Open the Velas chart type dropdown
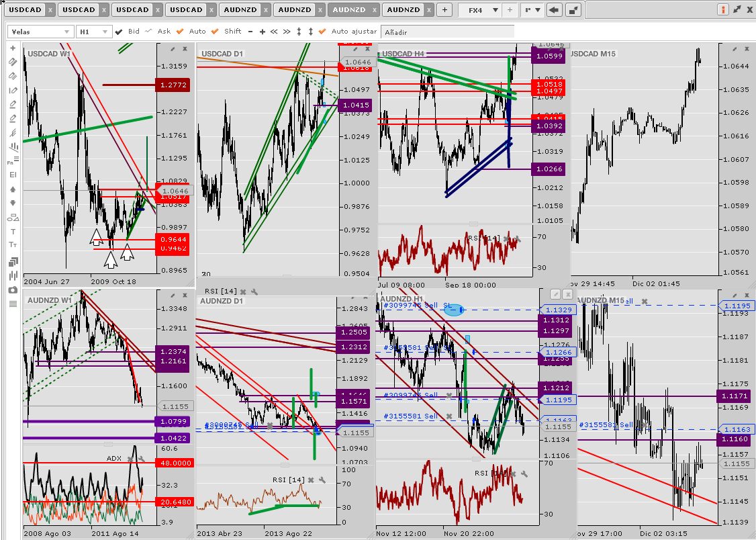 coord(41,32)
